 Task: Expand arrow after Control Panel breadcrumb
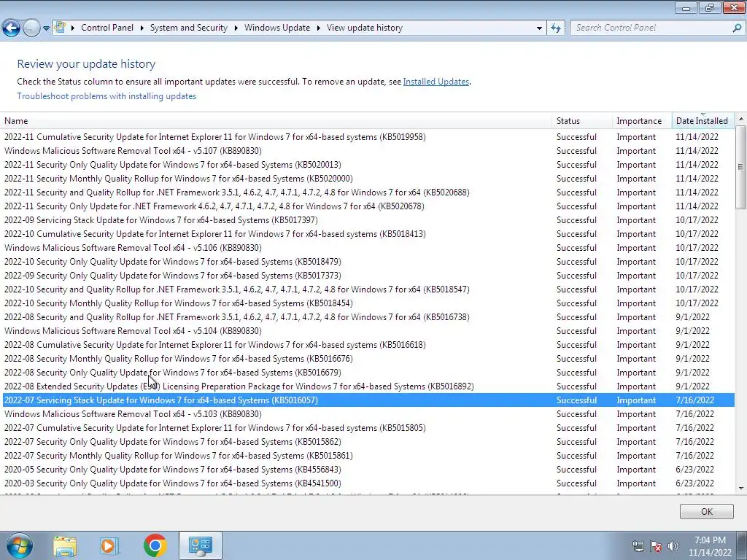142,28
